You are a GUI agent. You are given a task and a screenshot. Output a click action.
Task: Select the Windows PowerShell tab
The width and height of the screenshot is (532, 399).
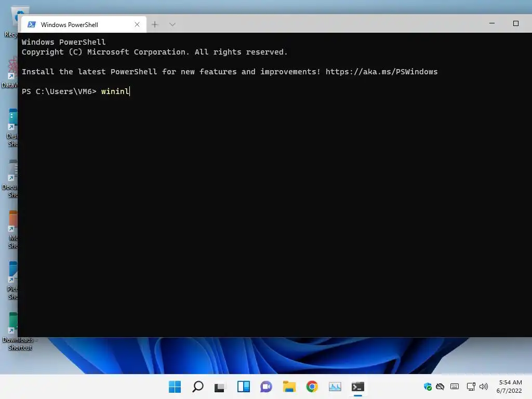(84, 24)
